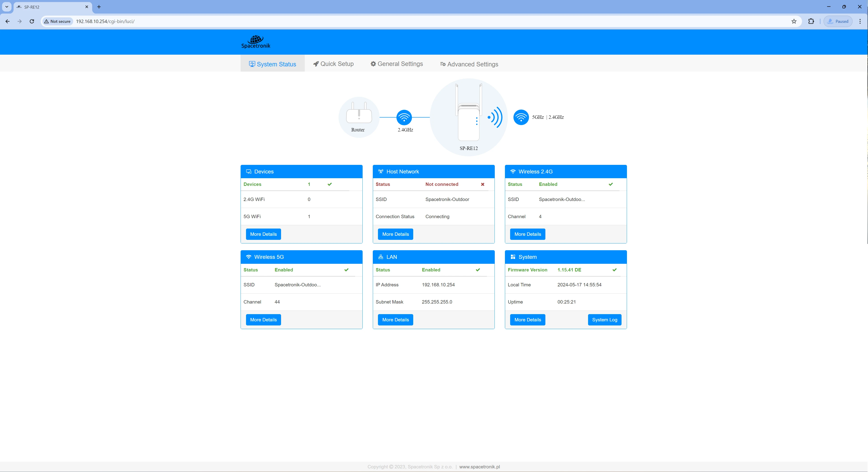Click the Paused profile button

point(838,21)
